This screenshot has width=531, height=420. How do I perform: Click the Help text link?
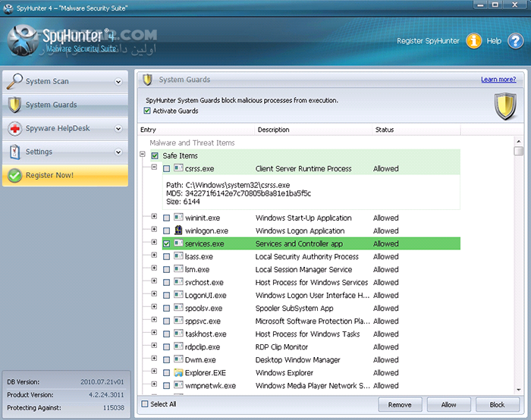494,41
